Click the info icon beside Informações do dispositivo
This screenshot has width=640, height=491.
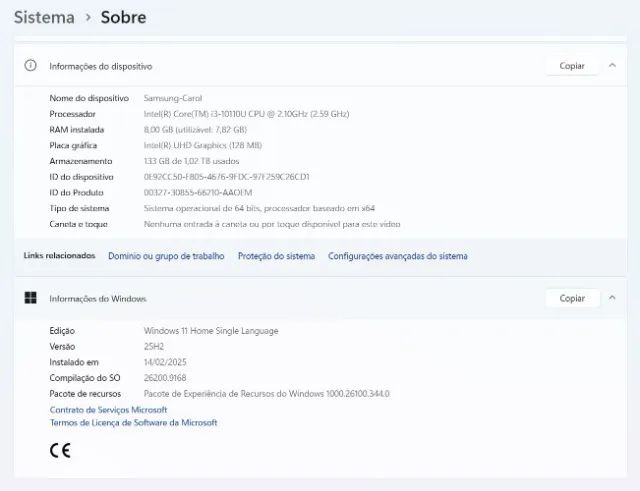pyautogui.click(x=30, y=65)
